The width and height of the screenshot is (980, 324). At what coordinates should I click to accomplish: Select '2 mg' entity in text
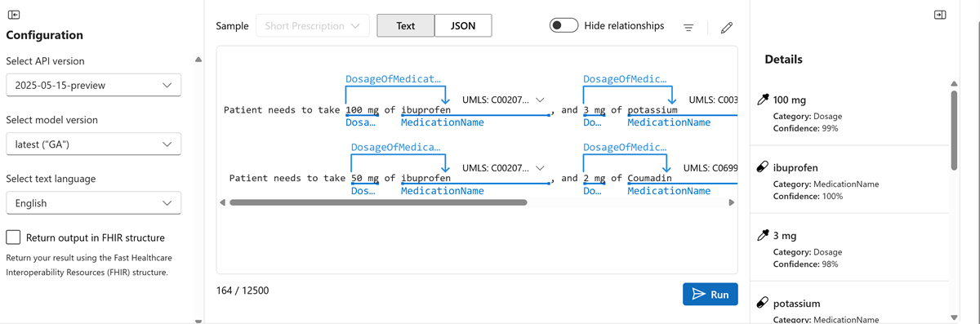tap(594, 178)
